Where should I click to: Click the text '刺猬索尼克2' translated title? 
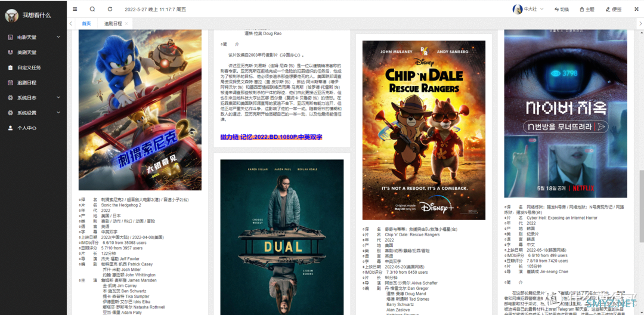112,199
